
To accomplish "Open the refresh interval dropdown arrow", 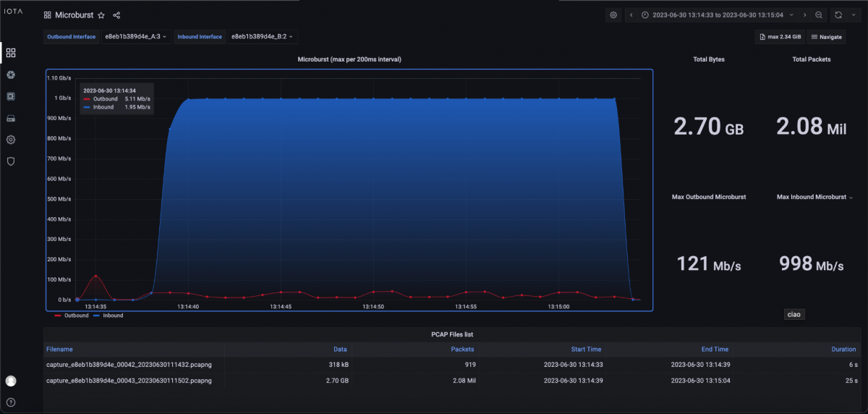I will click(x=853, y=15).
